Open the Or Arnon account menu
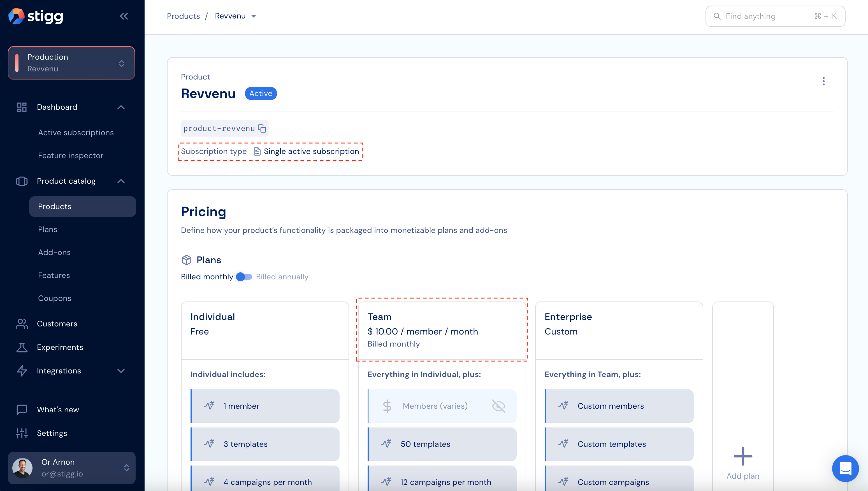 pyautogui.click(x=71, y=468)
